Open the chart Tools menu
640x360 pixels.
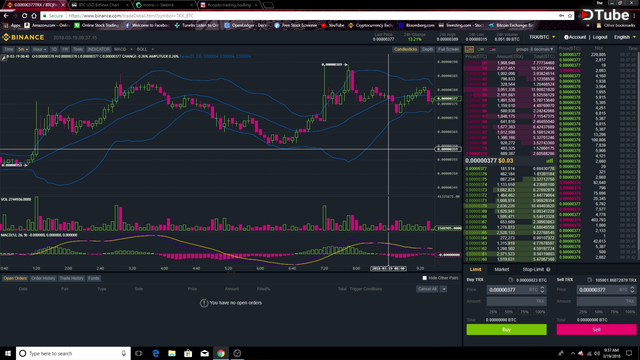[78, 49]
